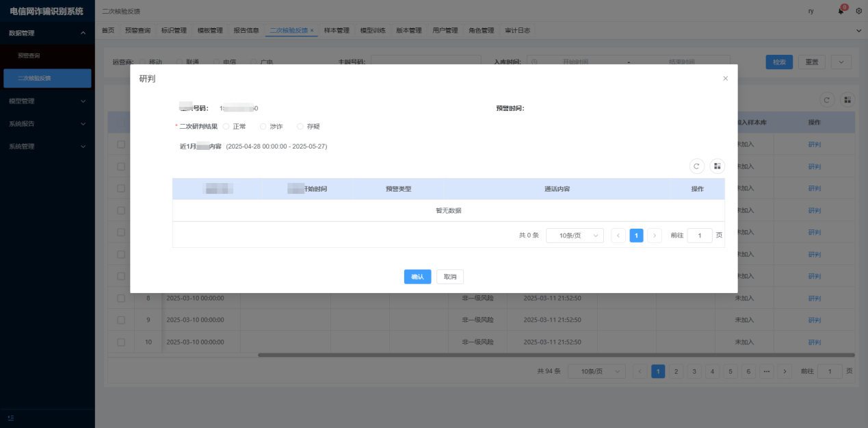Viewport: 868px width, 428px height.
Task: Close the 二次核验反馈 tab via its x
Action: pos(312,31)
